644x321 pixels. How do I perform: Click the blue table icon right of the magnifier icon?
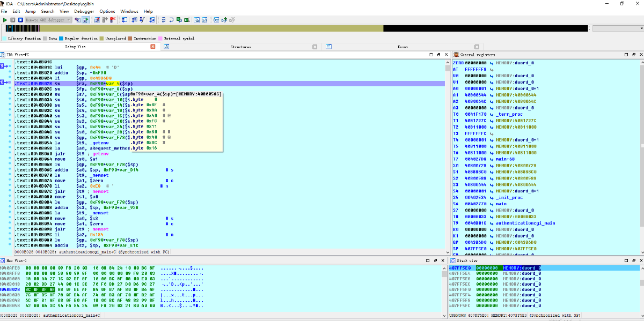pos(204,20)
